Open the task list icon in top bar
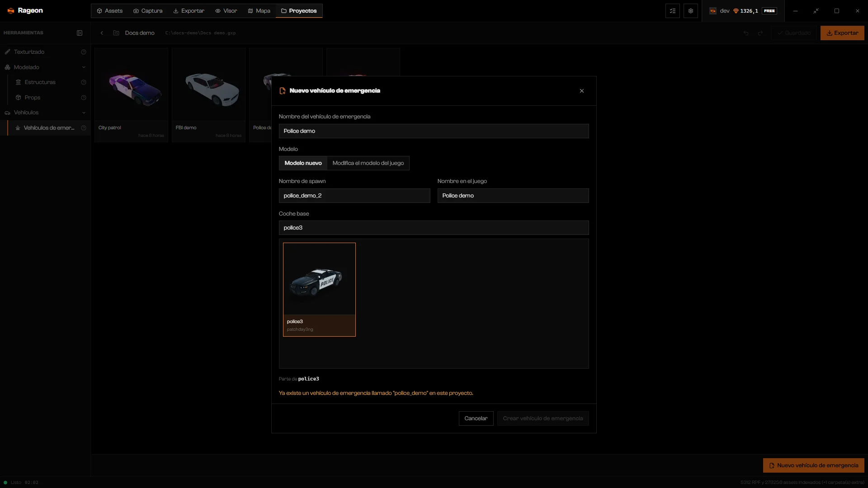 point(673,11)
